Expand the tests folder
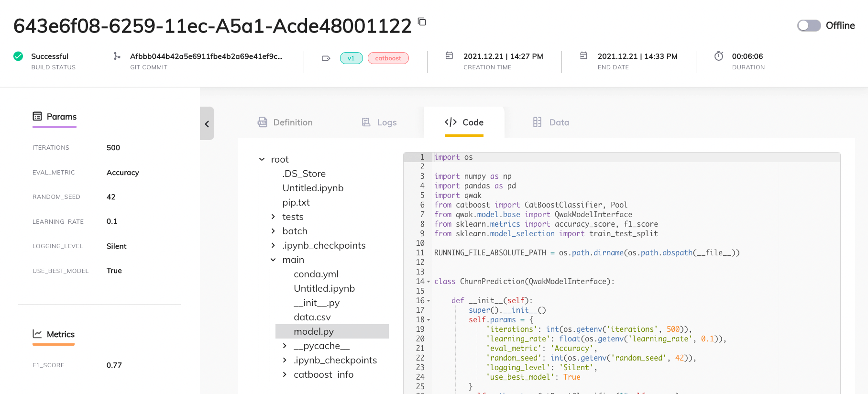 click(x=274, y=217)
